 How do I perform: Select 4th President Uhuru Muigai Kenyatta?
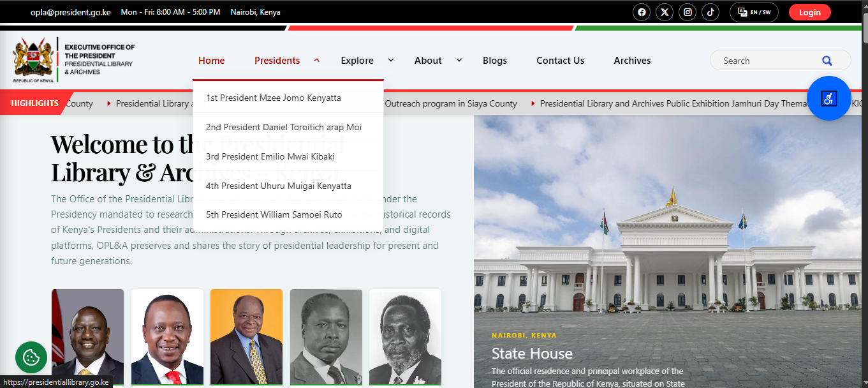[x=288, y=186]
